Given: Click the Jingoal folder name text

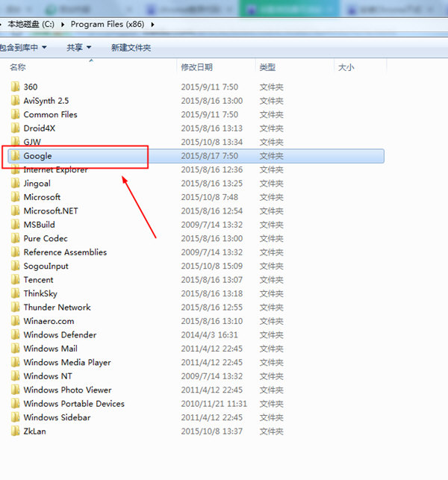Looking at the screenshot, I should coord(37,184).
